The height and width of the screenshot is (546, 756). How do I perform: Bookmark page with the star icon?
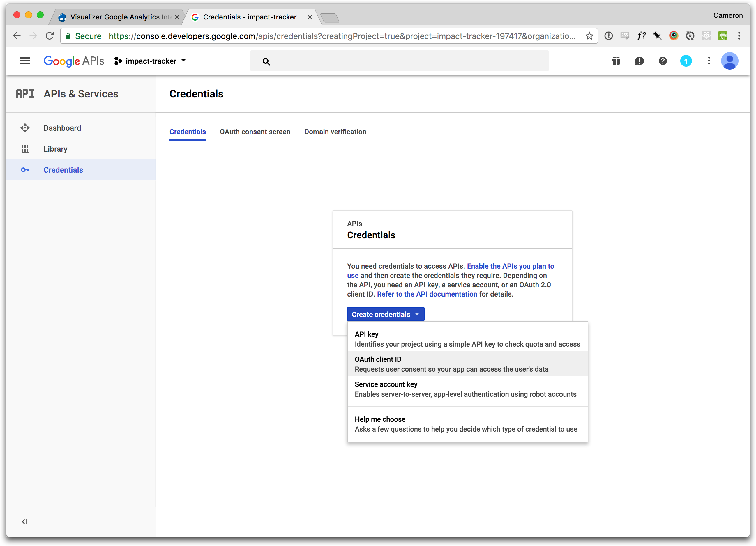pyautogui.click(x=589, y=36)
